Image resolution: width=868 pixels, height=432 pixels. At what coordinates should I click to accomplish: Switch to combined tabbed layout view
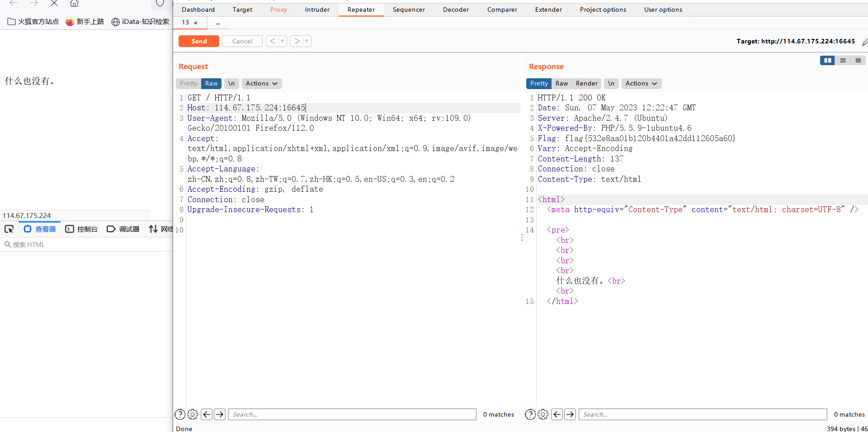pos(858,60)
